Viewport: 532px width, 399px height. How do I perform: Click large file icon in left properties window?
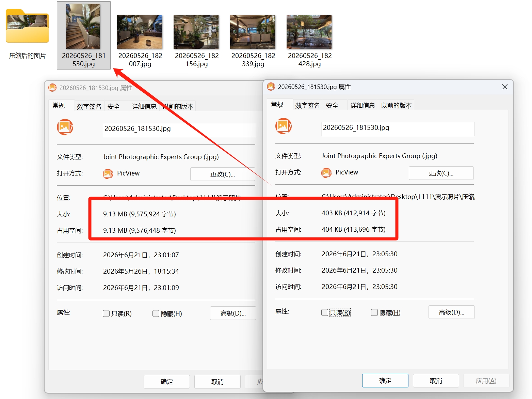(65, 127)
